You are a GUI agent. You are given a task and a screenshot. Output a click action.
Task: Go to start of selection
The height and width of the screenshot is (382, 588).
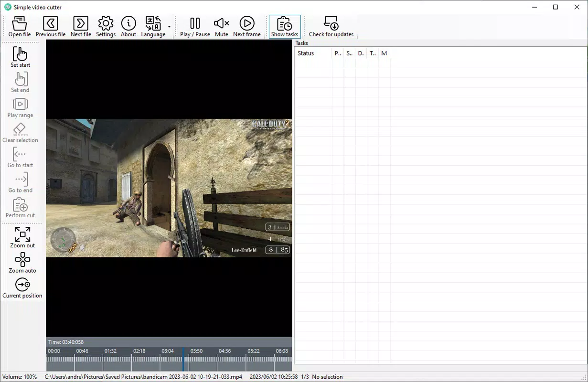(21, 157)
